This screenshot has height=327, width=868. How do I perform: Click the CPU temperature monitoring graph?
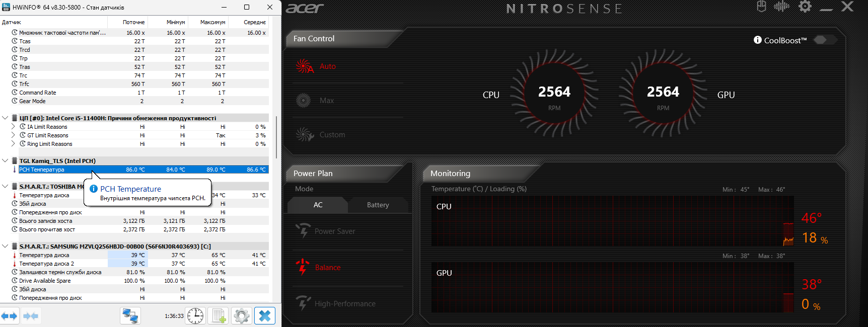click(x=612, y=221)
